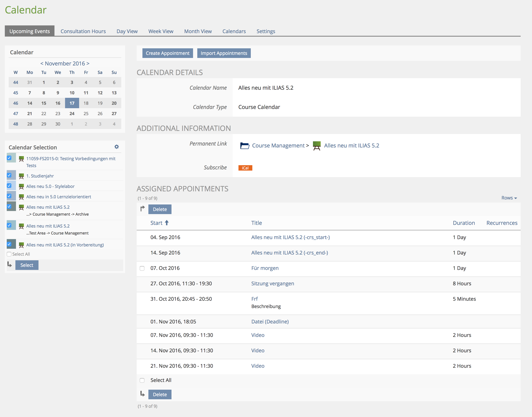Viewport: 532px width, 417px height.
Task: Click the Create Appointment button
Action: [x=167, y=53]
